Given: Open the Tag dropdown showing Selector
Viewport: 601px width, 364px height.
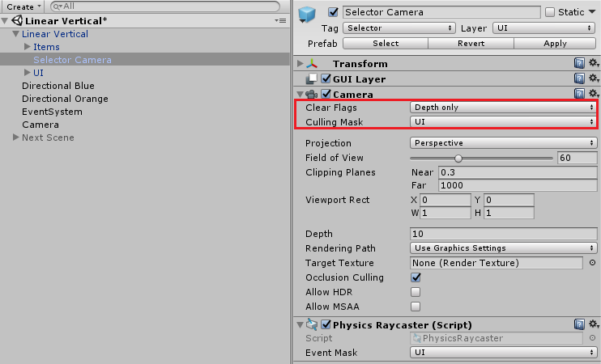Looking at the screenshot, I should coord(399,28).
